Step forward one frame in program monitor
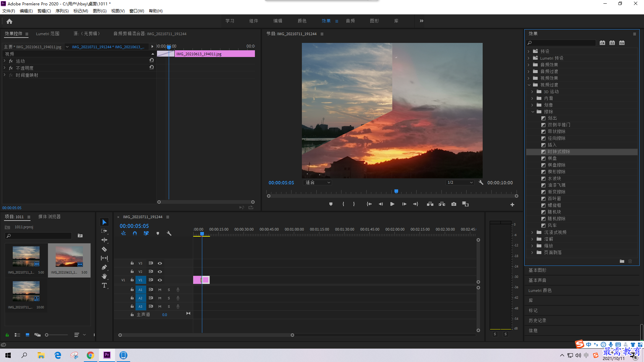Image resolution: width=644 pixels, height=362 pixels. pyautogui.click(x=404, y=204)
